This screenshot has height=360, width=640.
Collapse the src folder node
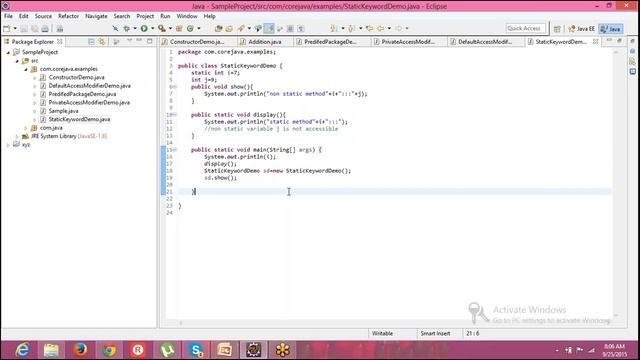click(x=17, y=61)
